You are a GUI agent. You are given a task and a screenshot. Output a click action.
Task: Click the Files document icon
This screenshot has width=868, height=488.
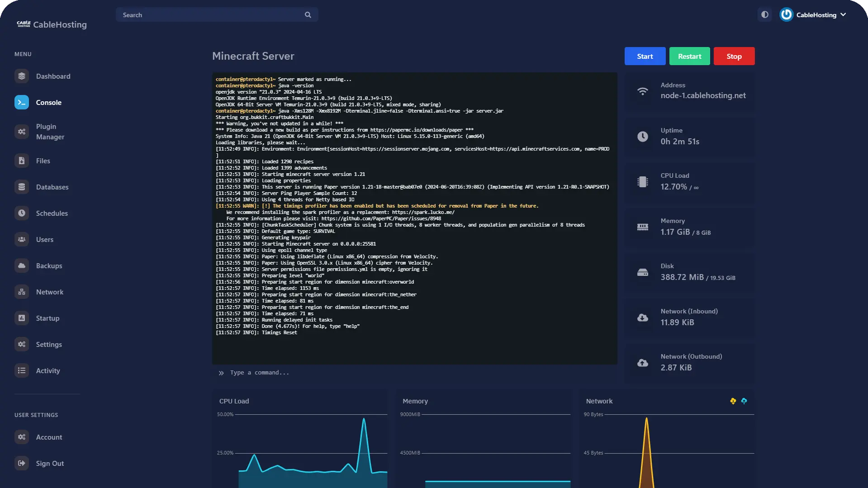click(x=22, y=161)
